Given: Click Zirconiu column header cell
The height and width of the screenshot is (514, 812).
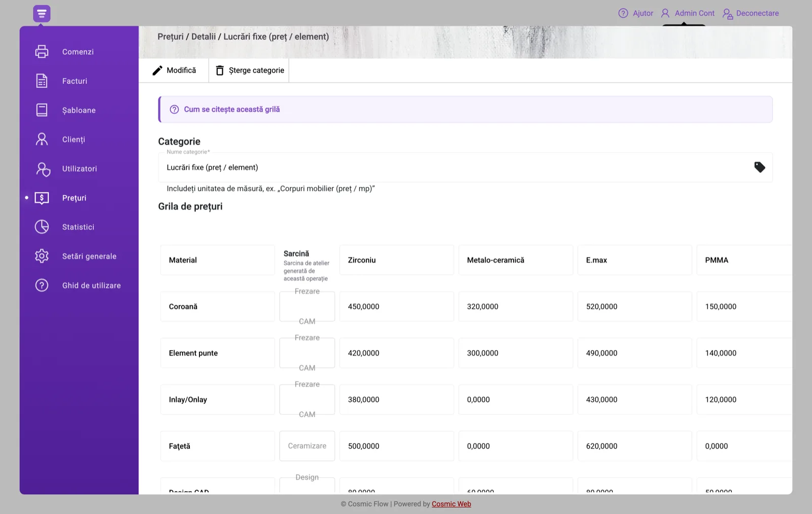Looking at the screenshot, I should (x=397, y=260).
